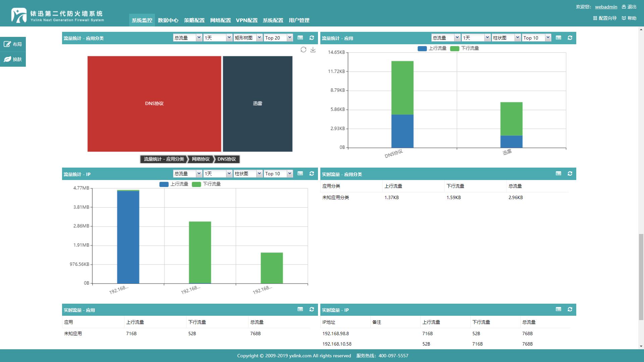Switch to the 用户管理 tab
Viewport: 644px width, 362px height.
coord(299,20)
